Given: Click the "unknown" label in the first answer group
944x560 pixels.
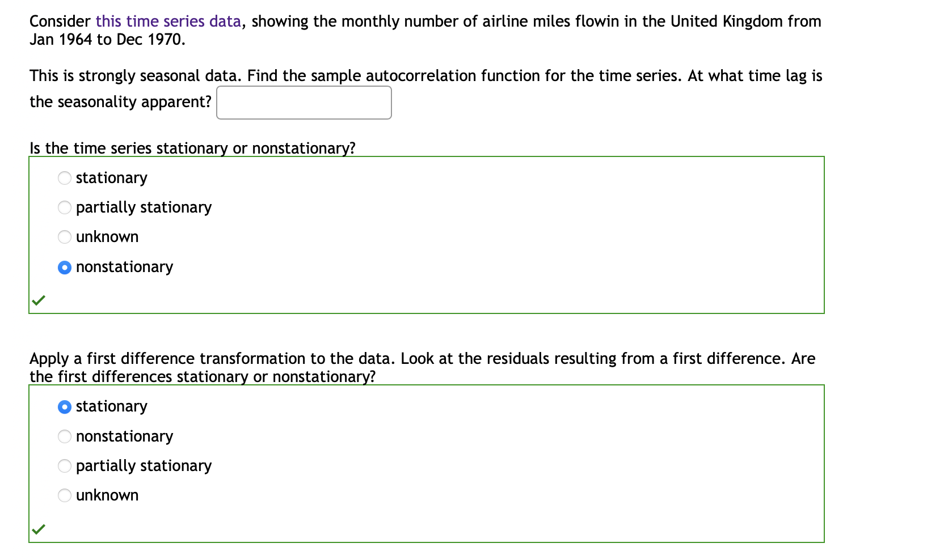Looking at the screenshot, I should coord(107,237).
